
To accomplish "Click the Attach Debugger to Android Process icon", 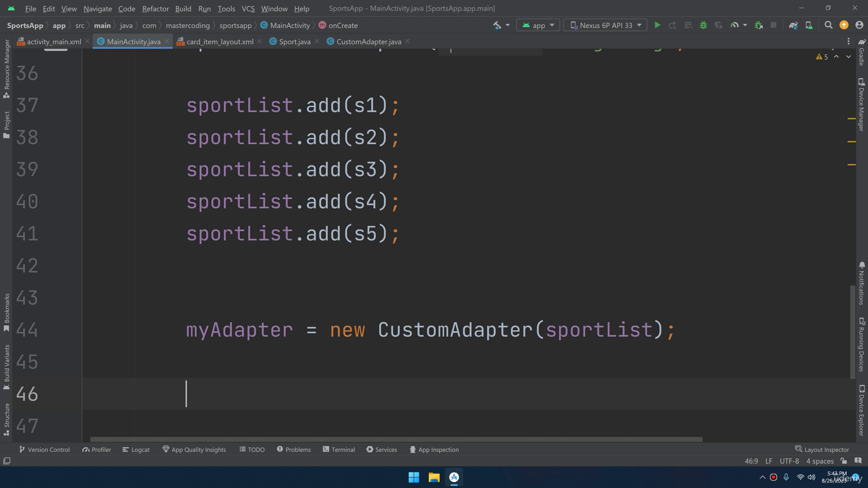I will [759, 25].
